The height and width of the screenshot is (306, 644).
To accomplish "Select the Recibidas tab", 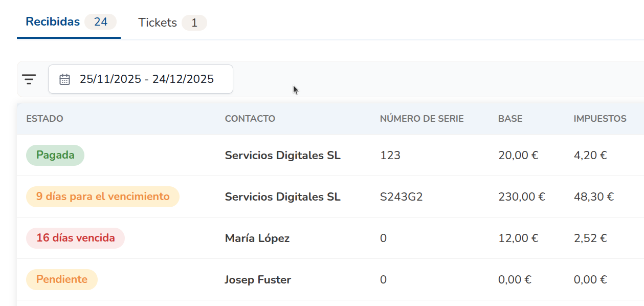I will coord(53,21).
